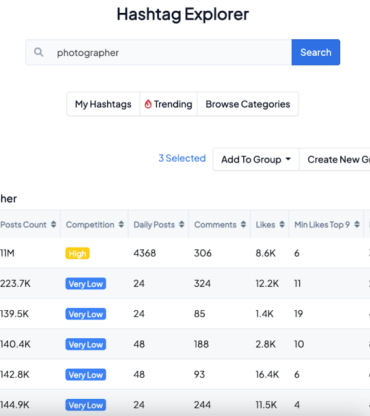
Task: Sort by Min Likes Top 9 arrows
Action: click(x=357, y=224)
